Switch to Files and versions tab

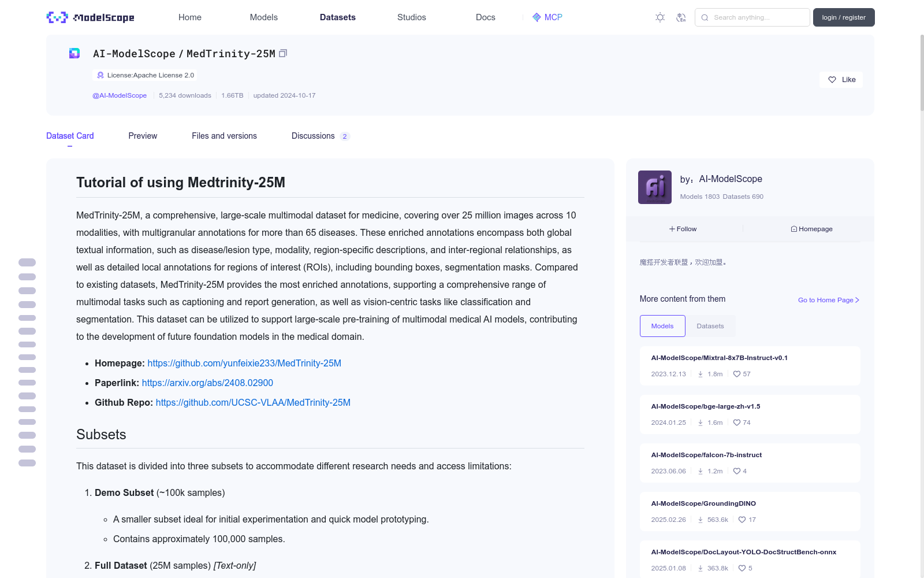(224, 136)
